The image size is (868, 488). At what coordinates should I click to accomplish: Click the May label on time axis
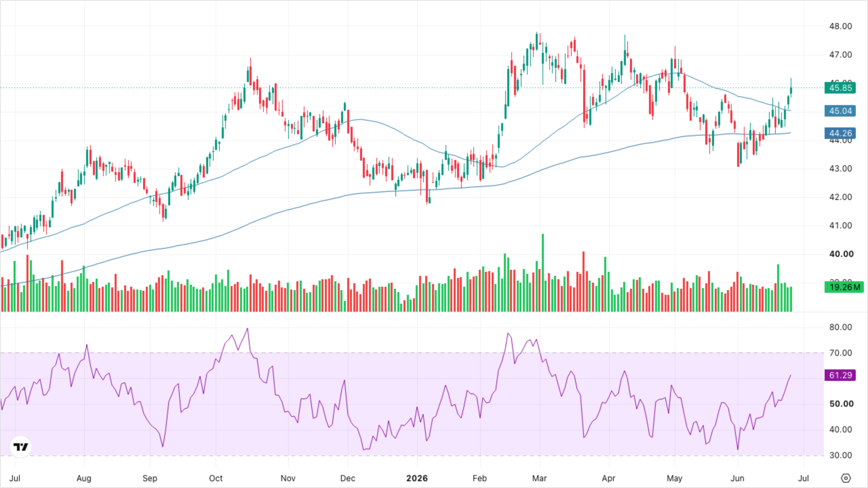674,478
